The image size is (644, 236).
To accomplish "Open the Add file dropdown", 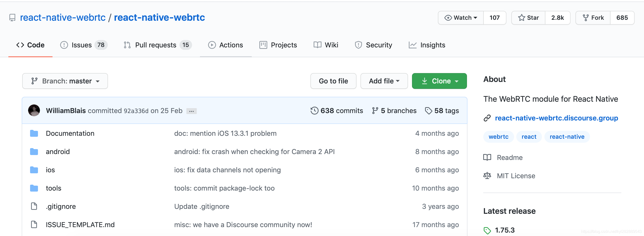I will coord(384,81).
